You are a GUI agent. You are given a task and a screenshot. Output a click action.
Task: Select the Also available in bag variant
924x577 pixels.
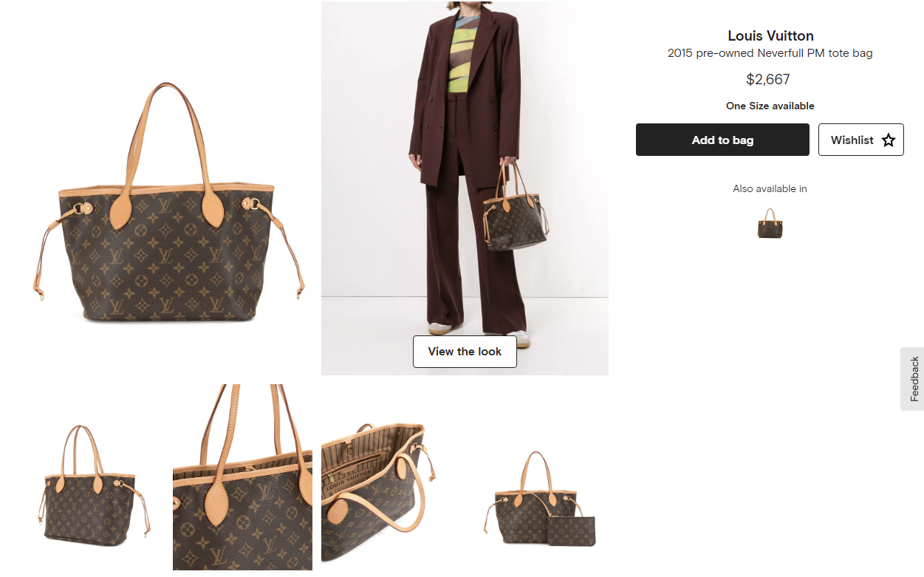coord(770,223)
